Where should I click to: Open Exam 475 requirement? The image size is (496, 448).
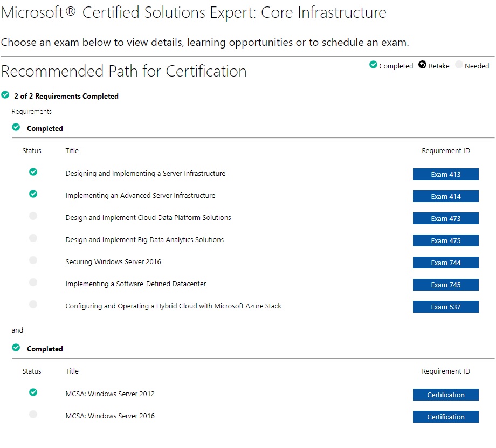pyautogui.click(x=445, y=240)
